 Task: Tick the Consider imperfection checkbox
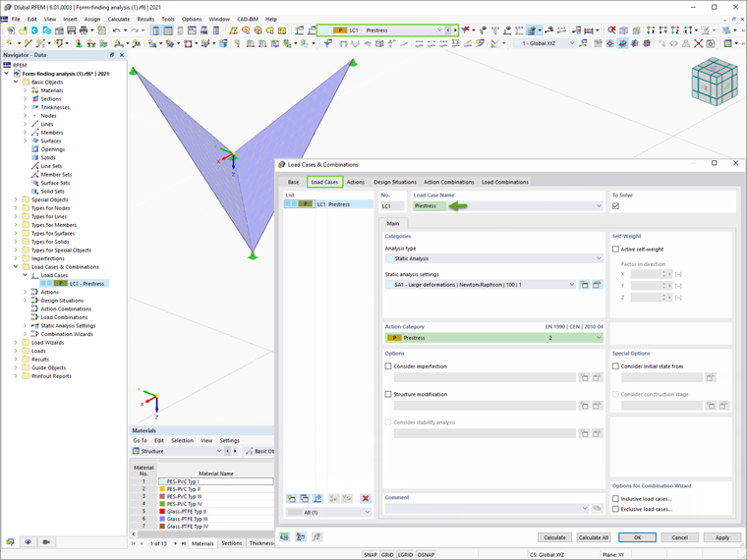(388, 366)
